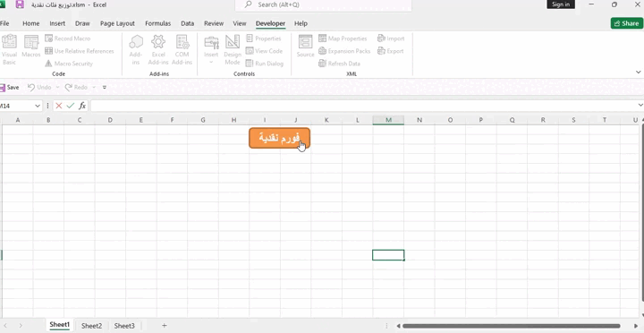Viewport: 644px width, 333px height.
Task: Confirm entry with checkmark icon
Action: click(71, 106)
